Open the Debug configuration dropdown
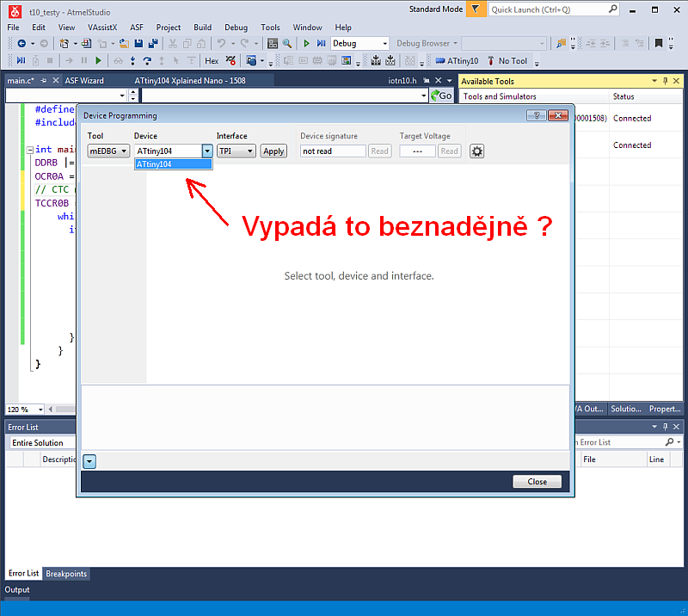Viewport: 688px width, 616px height. (360, 44)
